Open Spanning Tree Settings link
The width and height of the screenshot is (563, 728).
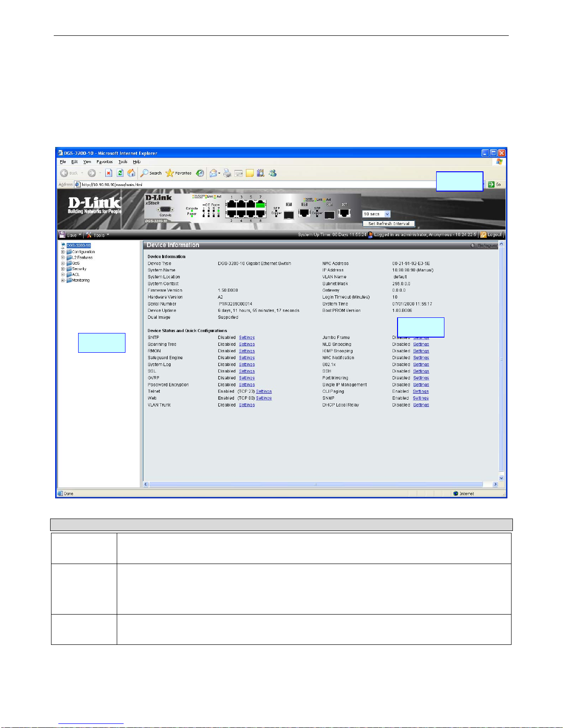coord(247,344)
